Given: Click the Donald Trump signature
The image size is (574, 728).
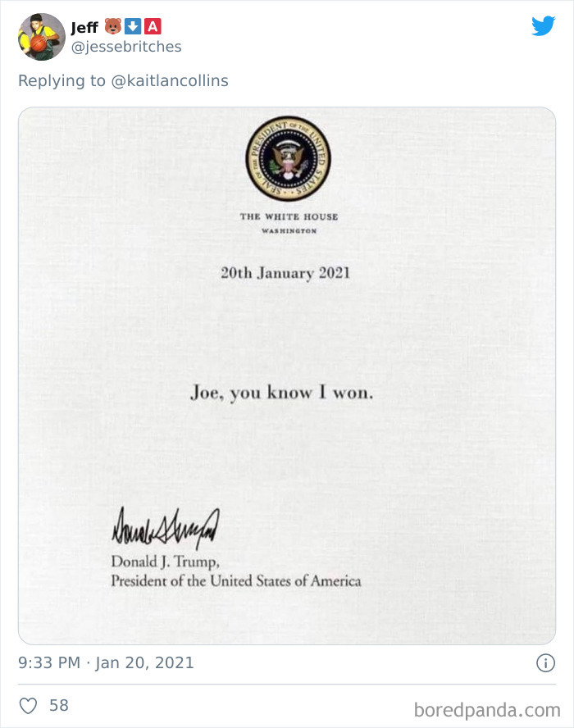Looking at the screenshot, I should point(166,528).
